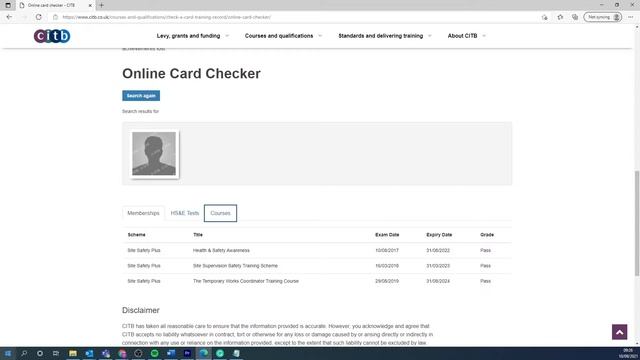
Task: Click the address bar URL
Action: [167, 17]
